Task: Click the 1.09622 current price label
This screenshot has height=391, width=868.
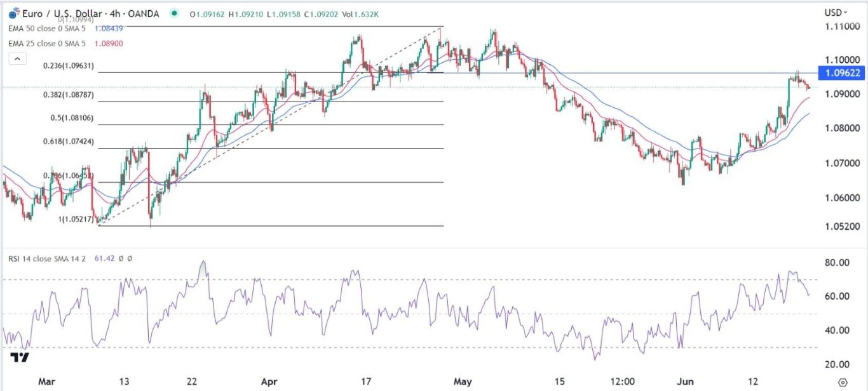Action: (843, 73)
